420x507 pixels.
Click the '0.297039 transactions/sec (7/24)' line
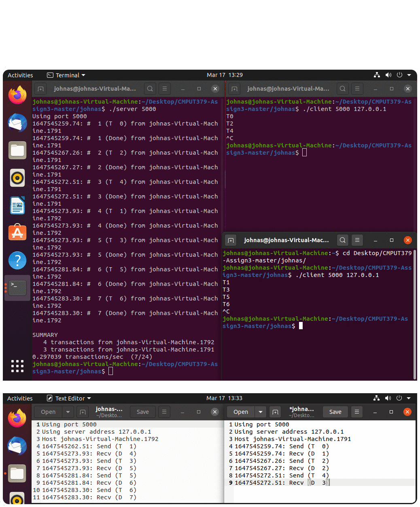pos(92,357)
